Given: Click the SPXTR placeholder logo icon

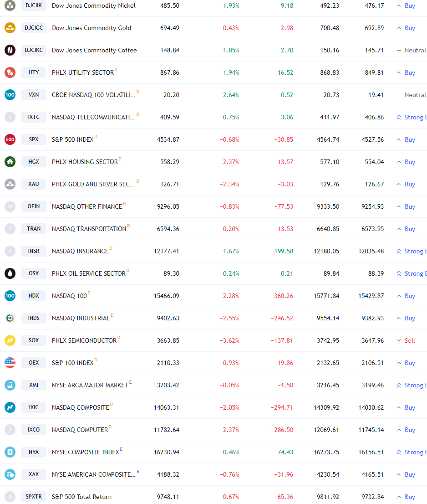Looking at the screenshot, I should click(x=10, y=497).
